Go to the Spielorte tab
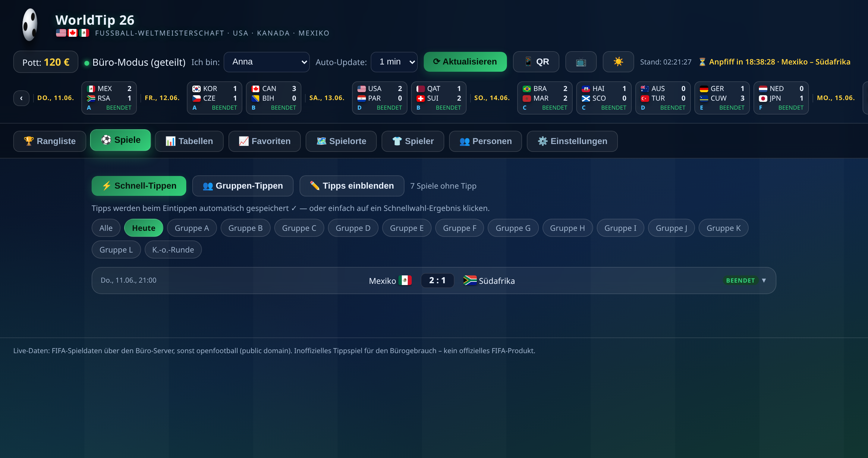The image size is (868, 458). point(341,141)
